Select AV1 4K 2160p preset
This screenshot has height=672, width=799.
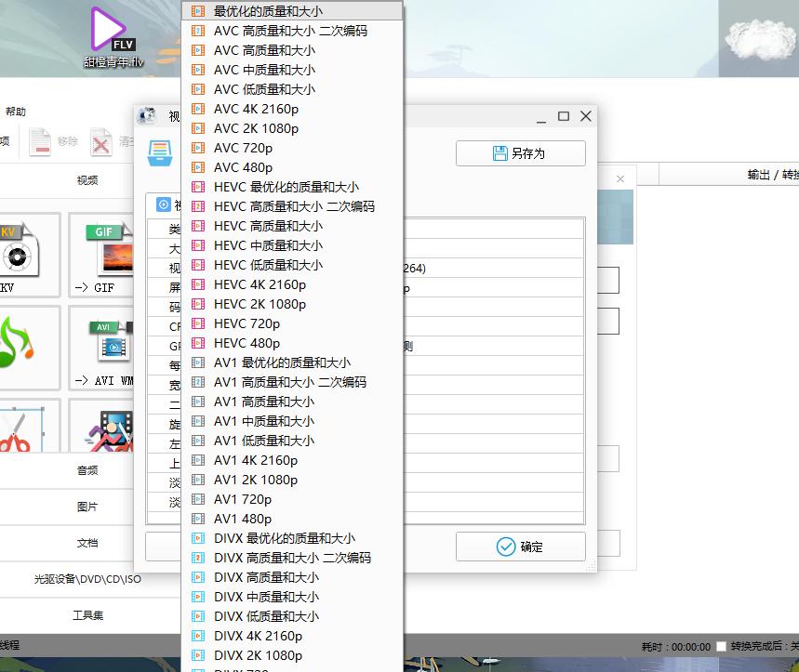coord(292,460)
